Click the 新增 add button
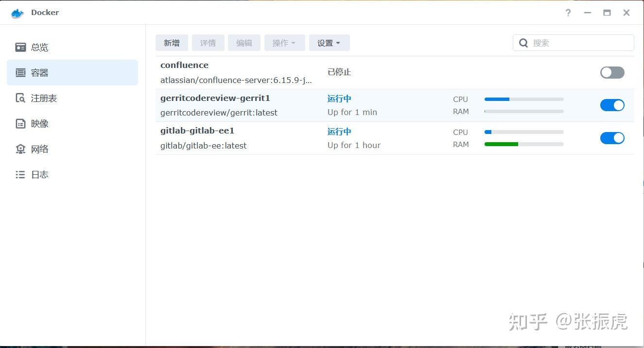 pyautogui.click(x=172, y=43)
